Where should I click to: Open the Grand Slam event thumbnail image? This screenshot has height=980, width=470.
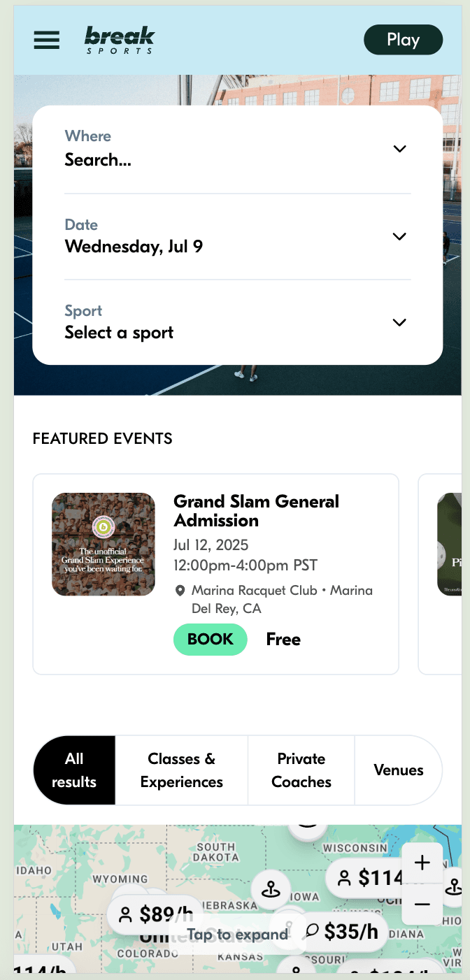(104, 545)
